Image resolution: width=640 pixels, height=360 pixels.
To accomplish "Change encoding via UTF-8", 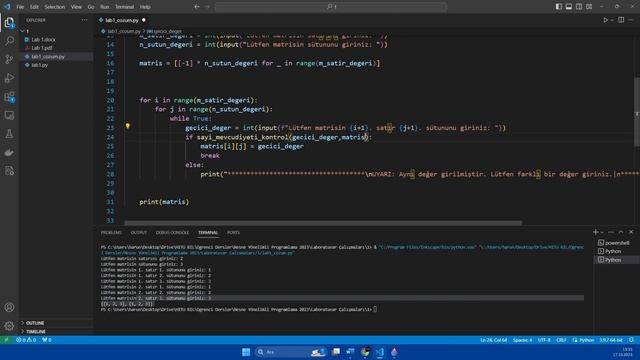I will (544, 340).
